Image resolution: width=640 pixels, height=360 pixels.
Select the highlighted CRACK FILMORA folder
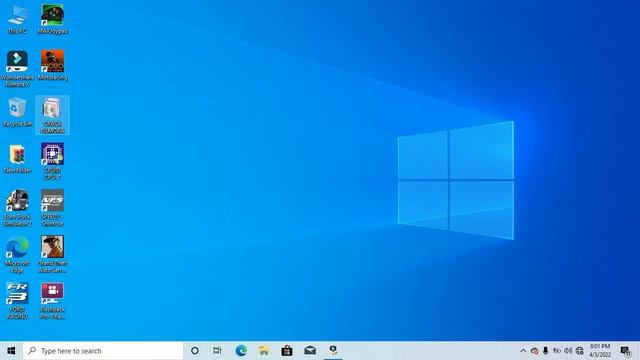point(52,116)
